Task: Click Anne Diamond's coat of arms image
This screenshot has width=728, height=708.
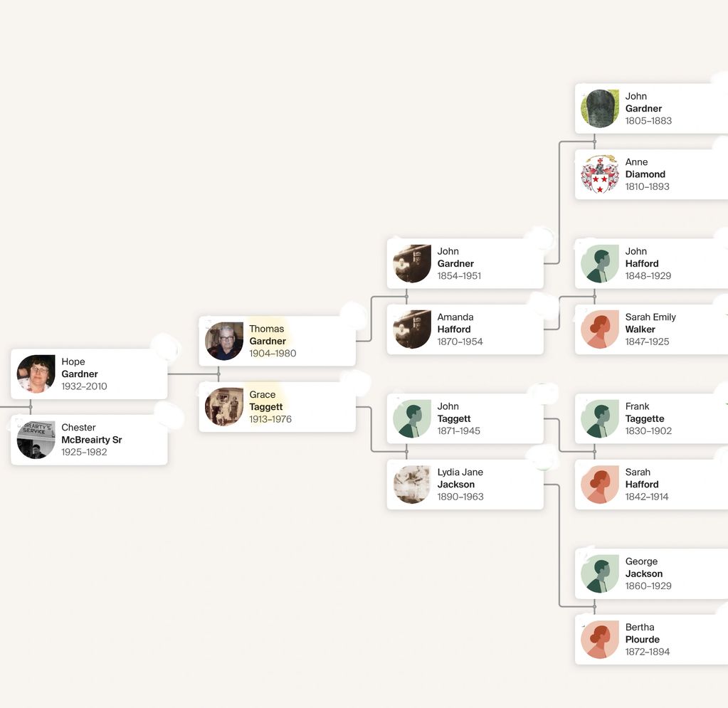Action: (x=599, y=174)
